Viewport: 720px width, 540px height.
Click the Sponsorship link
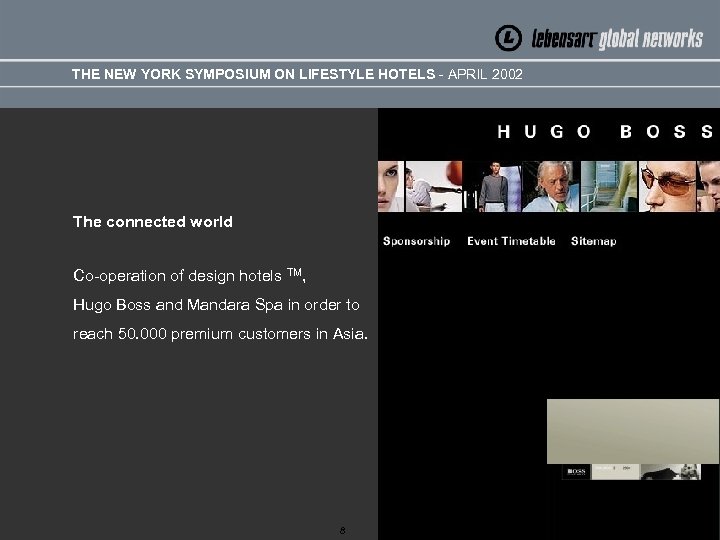click(x=416, y=242)
